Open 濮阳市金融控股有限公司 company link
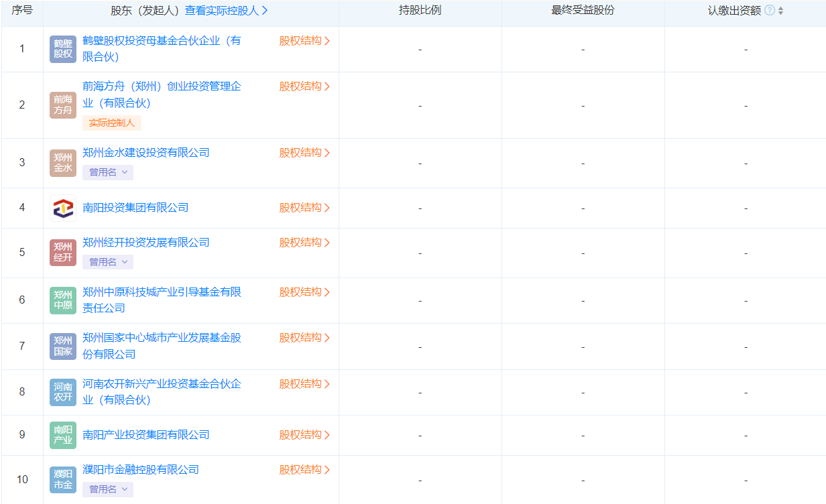This screenshot has height=504, width=826. (141, 470)
